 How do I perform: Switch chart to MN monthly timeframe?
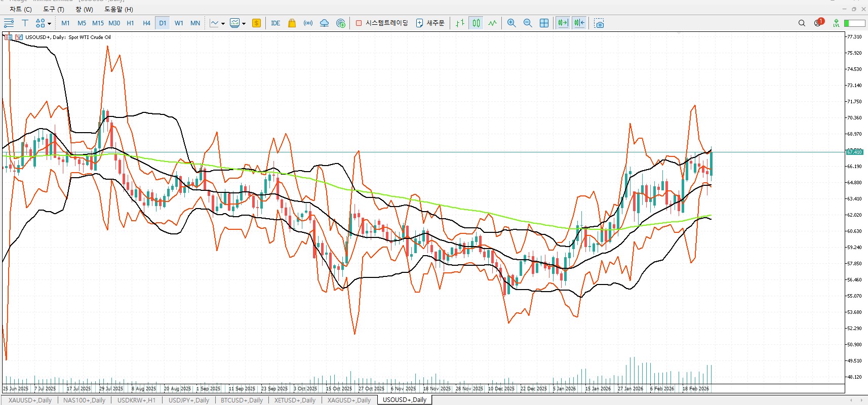click(195, 23)
